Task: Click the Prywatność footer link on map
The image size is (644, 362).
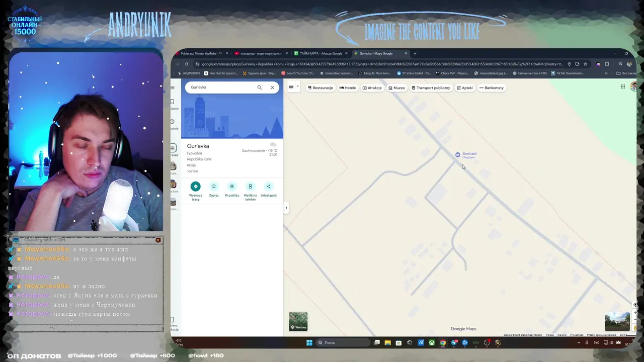Action: pyautogui.click(x=577, y=335)
